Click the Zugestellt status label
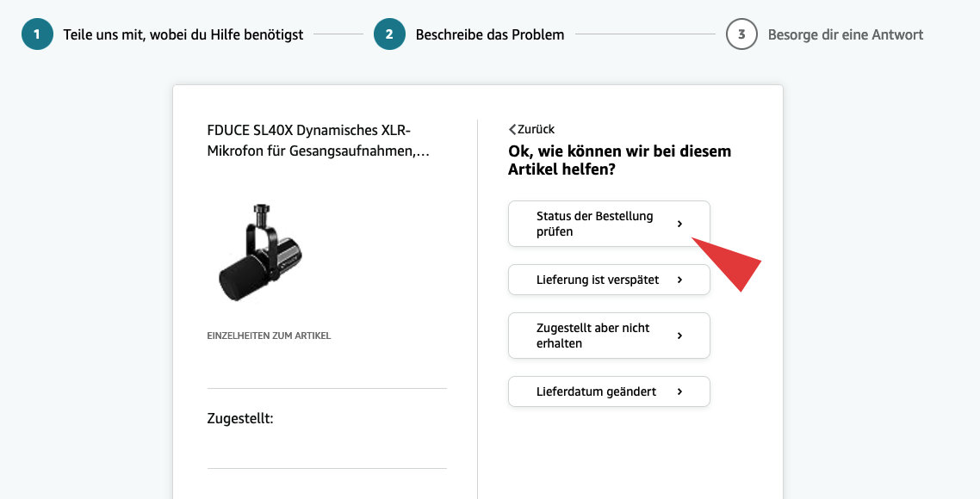980x499 pixels. [240, 419]
